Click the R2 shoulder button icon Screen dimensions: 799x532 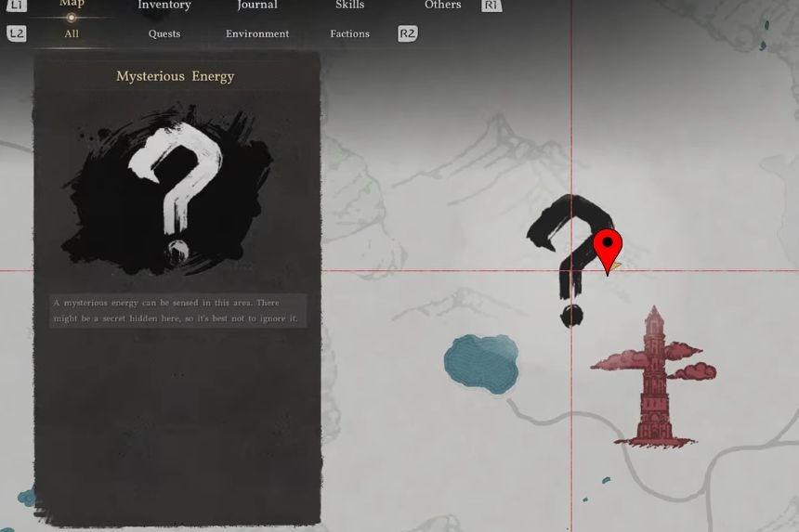(x=407, y=33)
